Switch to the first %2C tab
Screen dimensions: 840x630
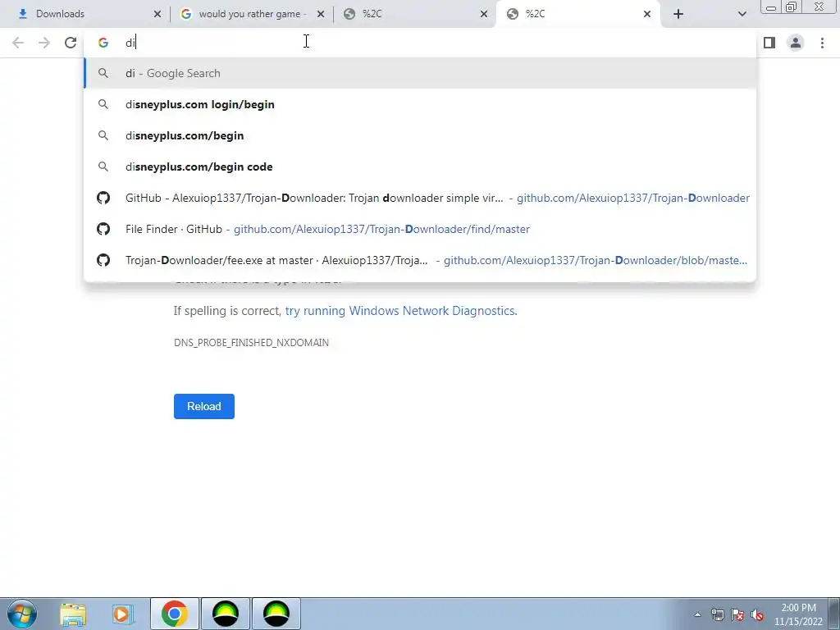(413, 14)
